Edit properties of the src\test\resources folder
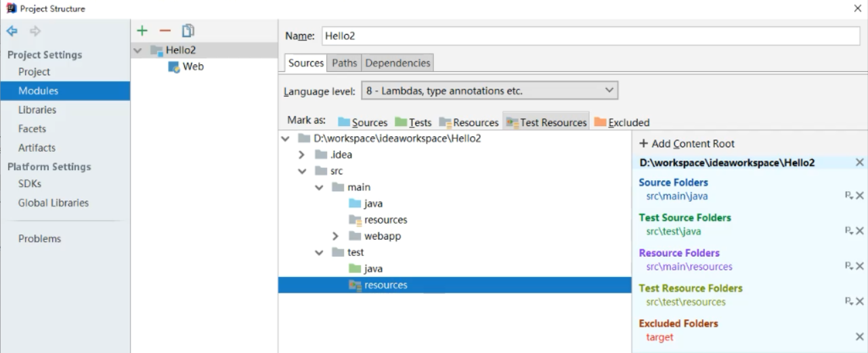 coord(849,302)
